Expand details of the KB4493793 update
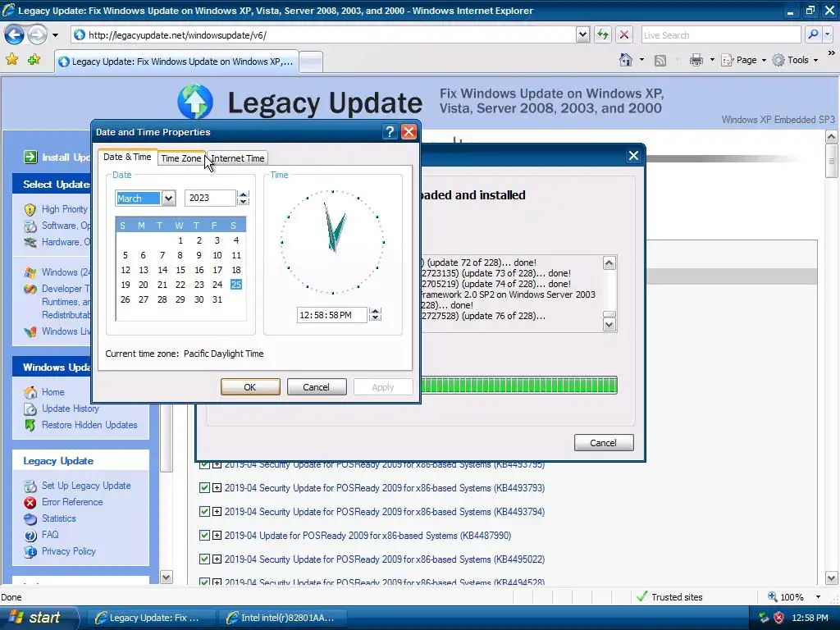This screenshot has width=840, height=630. tap(217, 488)
